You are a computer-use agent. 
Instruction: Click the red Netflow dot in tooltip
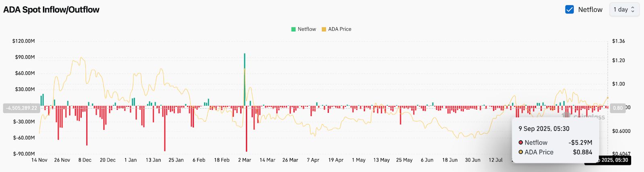point(520,143)
